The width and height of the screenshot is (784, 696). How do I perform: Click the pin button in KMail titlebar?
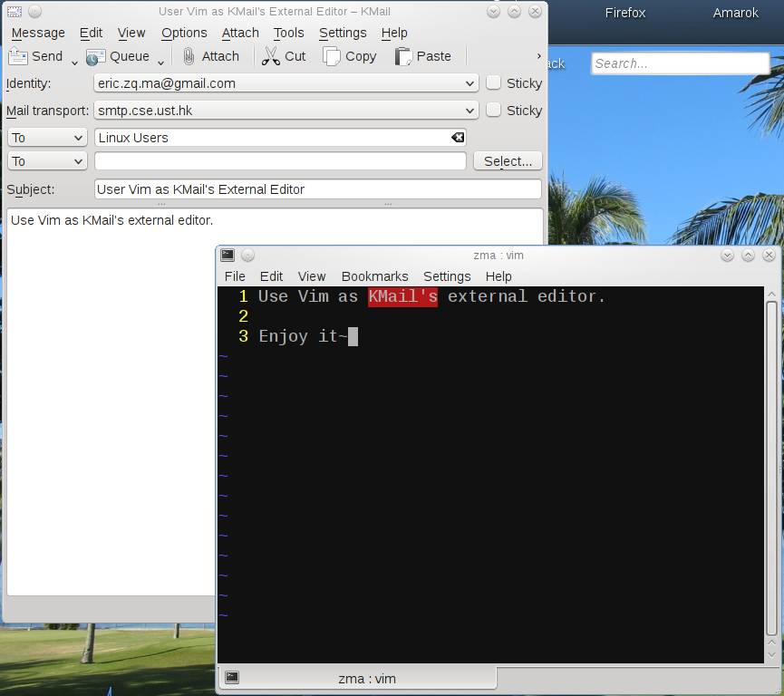pyautogui.click(x=34, y=11)
